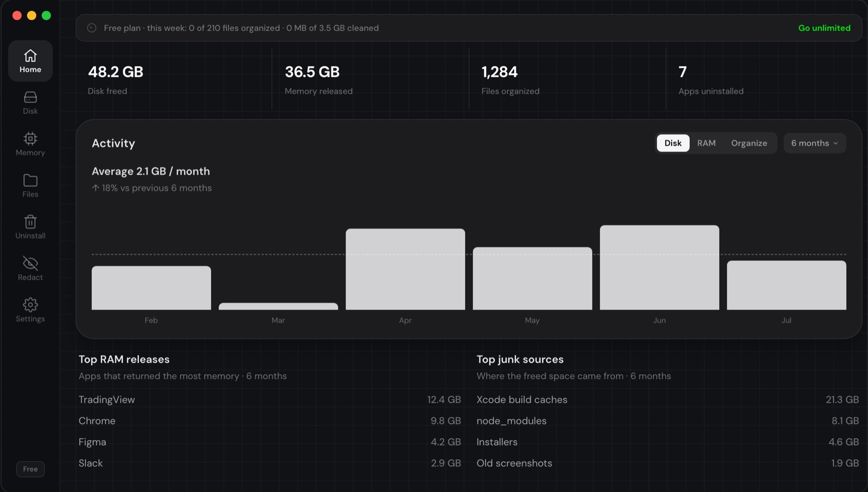
Task: Open the Home section in sidebar
Action: click(30, 61)
